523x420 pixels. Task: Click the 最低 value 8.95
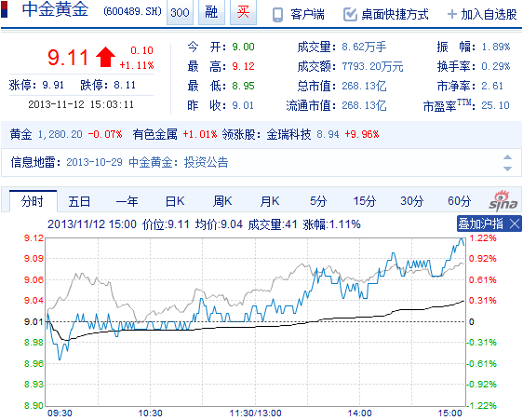(x=244, y=86)
